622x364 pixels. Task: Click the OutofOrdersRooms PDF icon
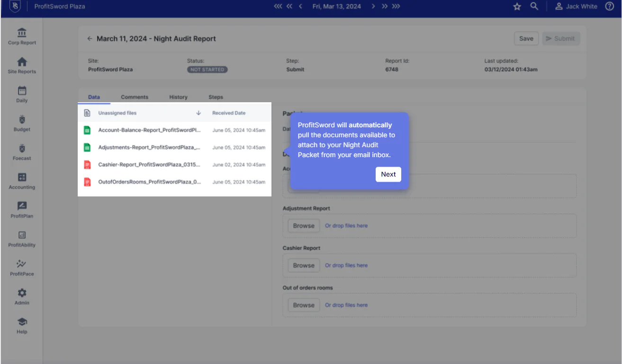click(x=87, y=182)
